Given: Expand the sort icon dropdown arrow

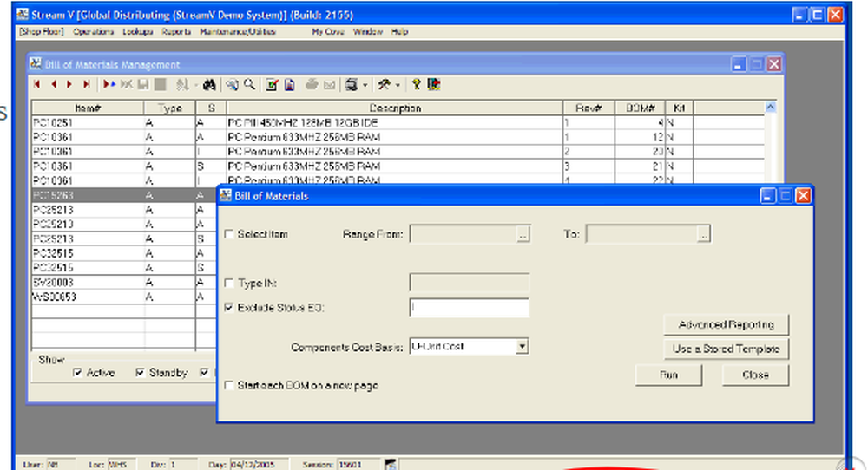Looking at the screenshot, I should coord(195,86).
